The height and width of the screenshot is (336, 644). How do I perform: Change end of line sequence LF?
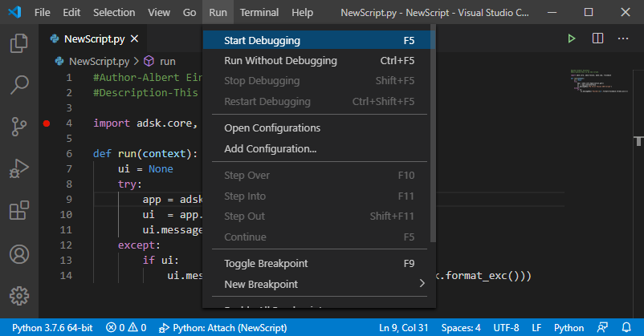536,327
